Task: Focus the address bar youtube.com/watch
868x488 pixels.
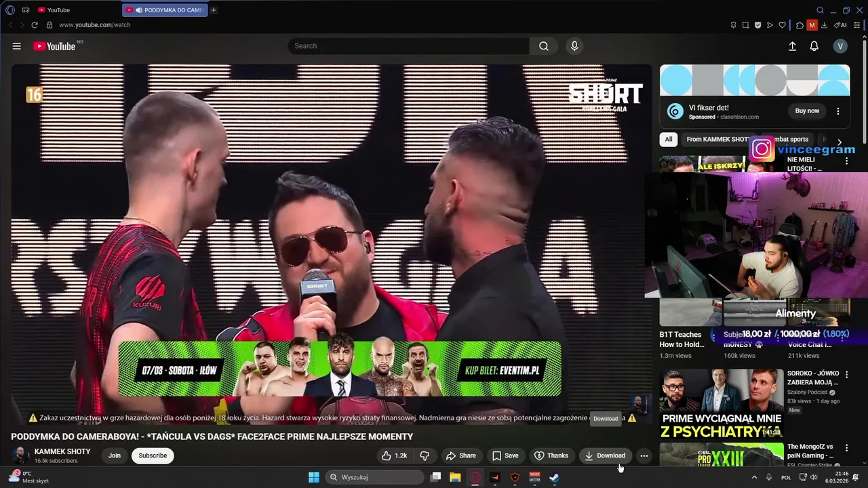Action: (x=94, y=25)
